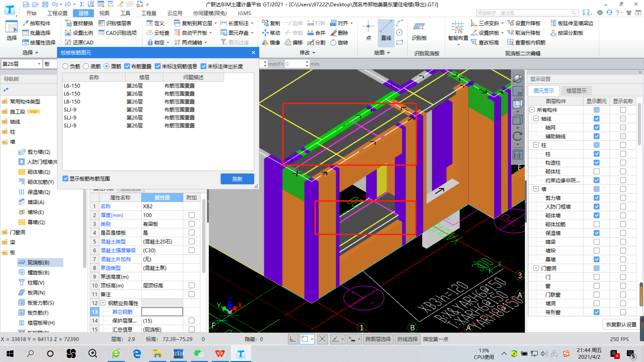
Task: Open the 云应用 ribbon tab
Action: tap(175, 13)
